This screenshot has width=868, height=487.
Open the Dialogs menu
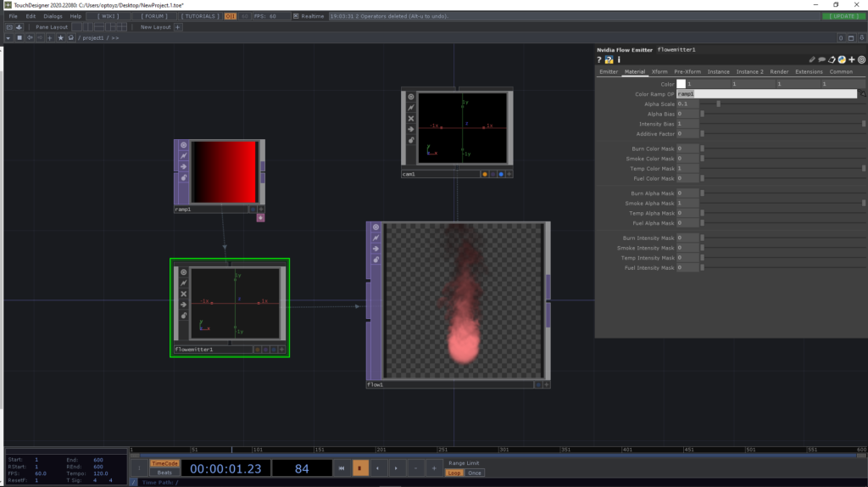(53, 16)
